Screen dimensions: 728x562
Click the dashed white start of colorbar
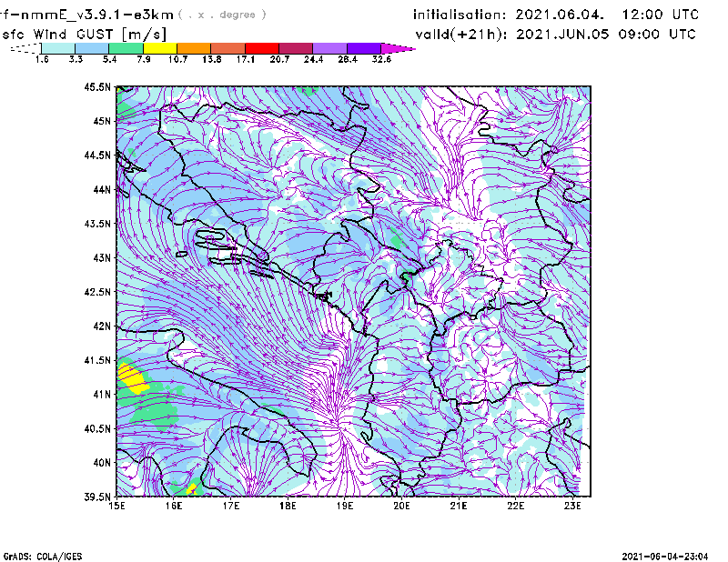(25, 48)
